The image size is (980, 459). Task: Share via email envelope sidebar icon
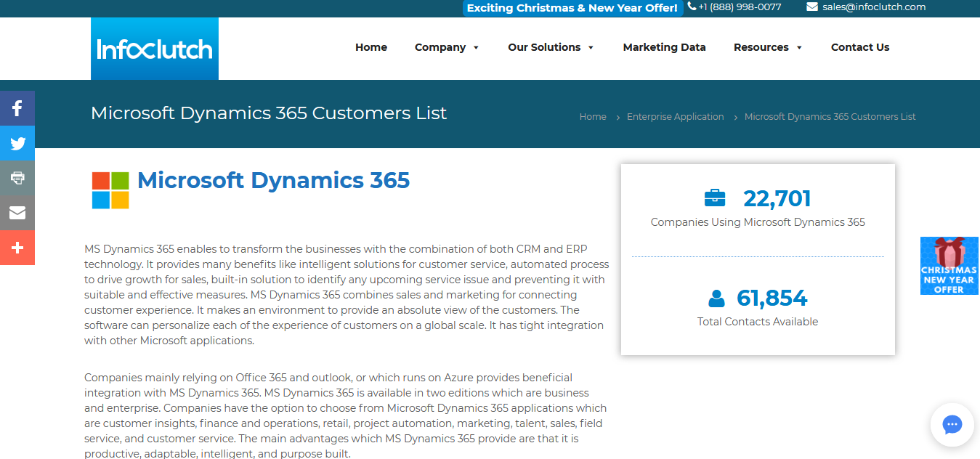click(17, 213)
